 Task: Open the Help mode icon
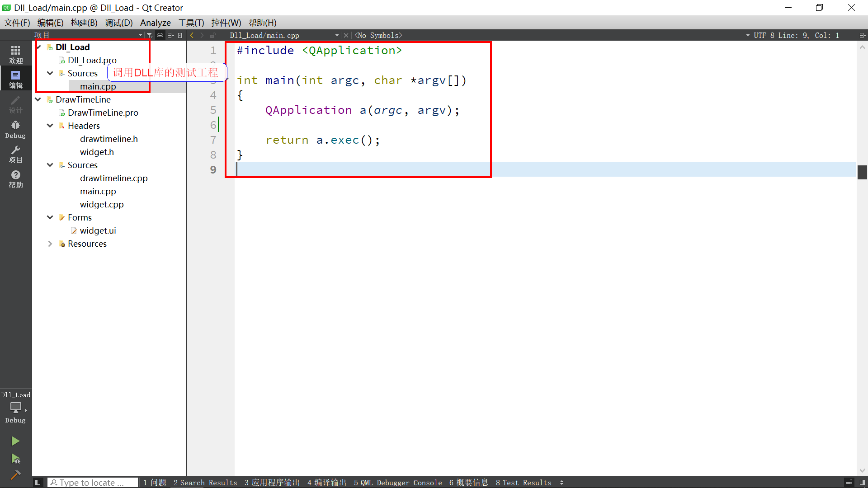15,178
